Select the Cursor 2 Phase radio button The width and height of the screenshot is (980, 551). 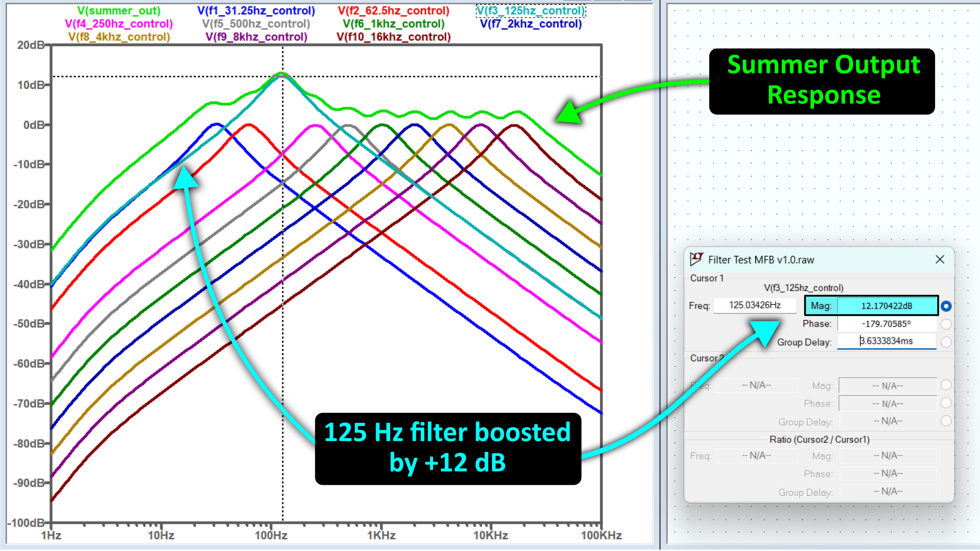click(x=946, y=403)
